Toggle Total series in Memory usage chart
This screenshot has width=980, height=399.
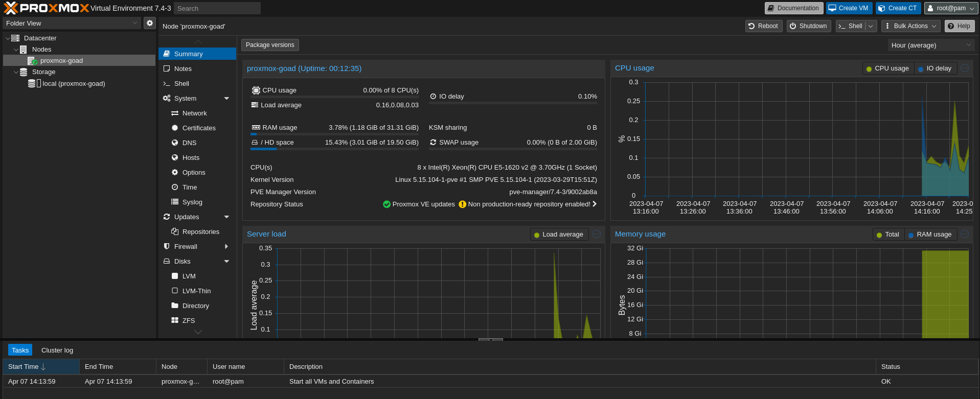(x=888, y=234)
